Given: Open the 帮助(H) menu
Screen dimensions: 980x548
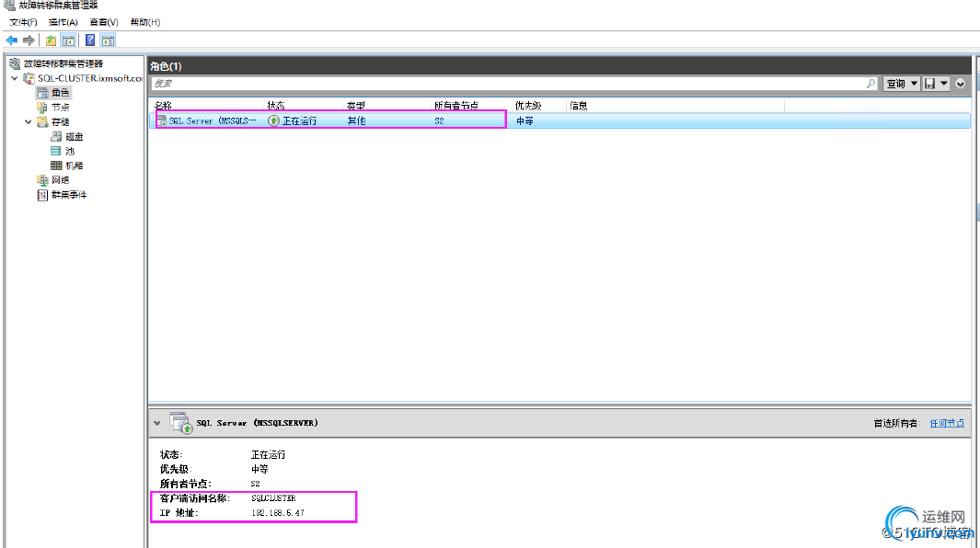Looking at the screenshot, I should [145, 22].
